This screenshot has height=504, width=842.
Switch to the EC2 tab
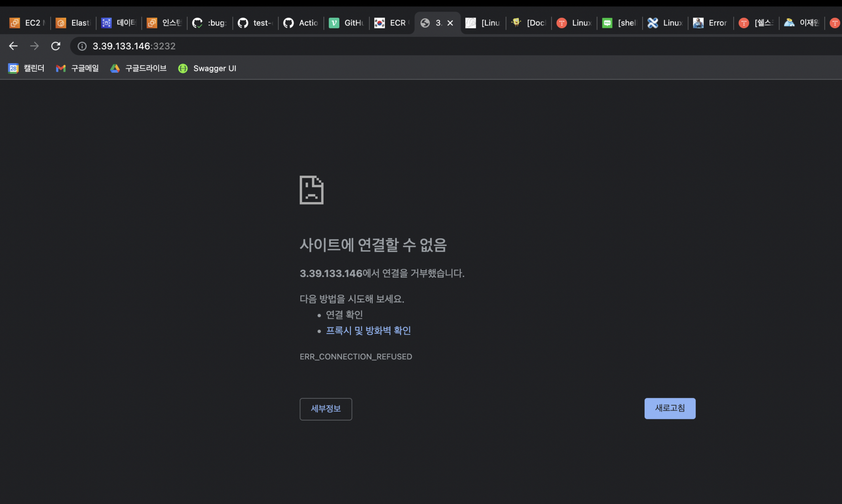pos(27,23)
